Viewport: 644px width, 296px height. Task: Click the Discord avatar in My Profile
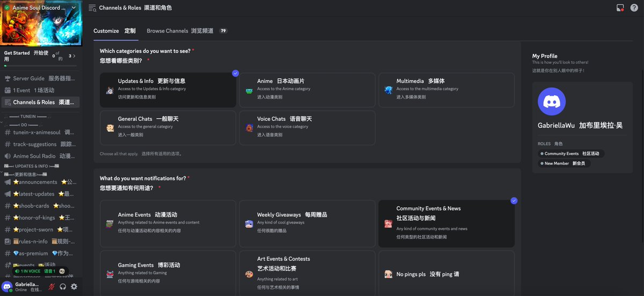(552, 102)
